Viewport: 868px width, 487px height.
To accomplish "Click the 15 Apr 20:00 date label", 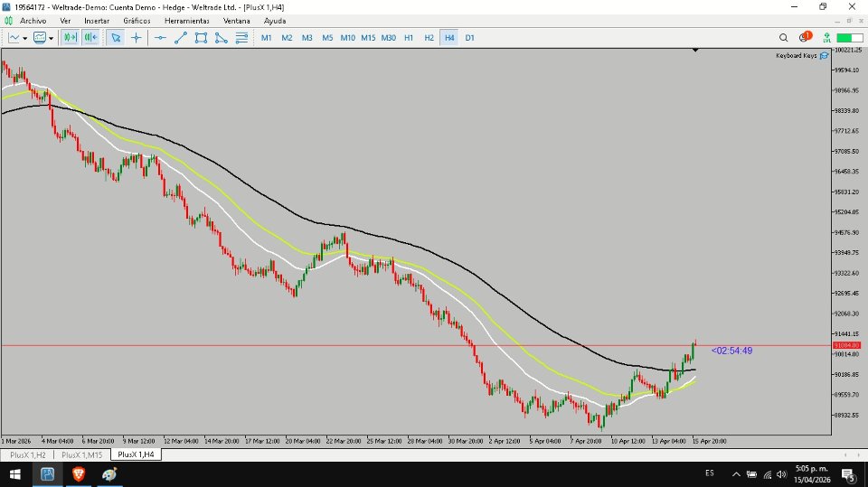I will (710, 441).
